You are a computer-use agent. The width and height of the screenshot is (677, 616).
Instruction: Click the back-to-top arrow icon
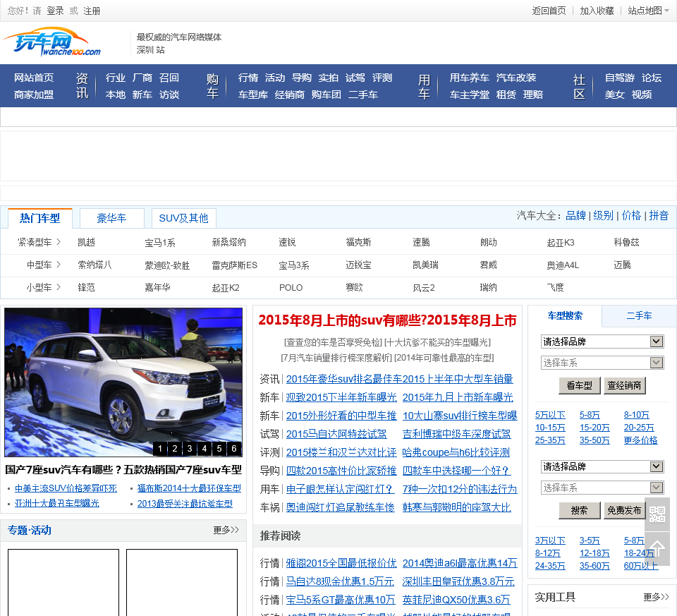[657, 548]
